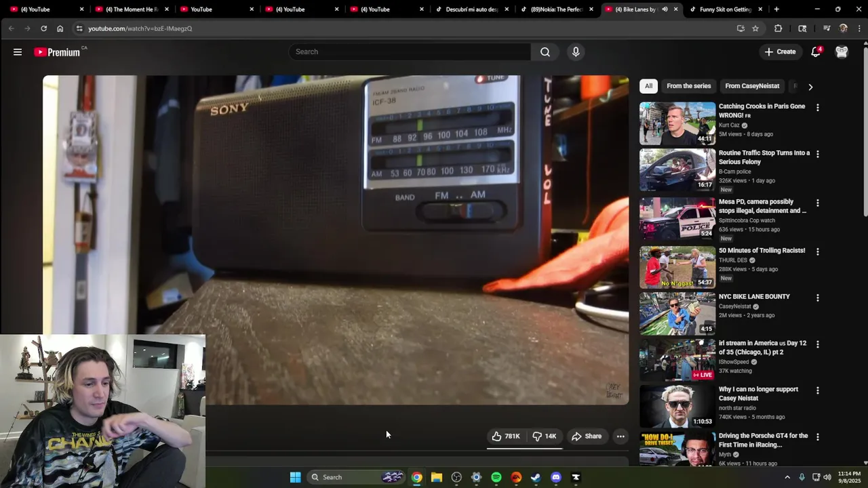Open Chrome extensions puzzle icon
Viewport: 868px width, 488px height.
tap(778, 28)
